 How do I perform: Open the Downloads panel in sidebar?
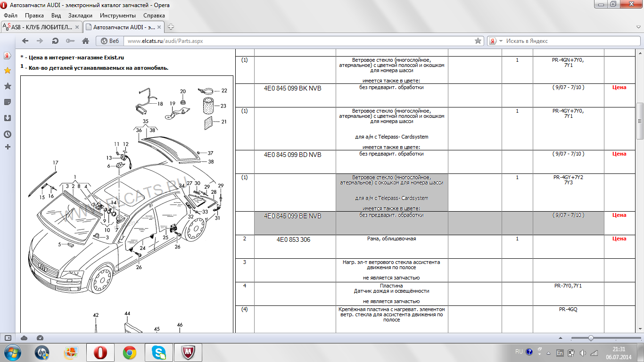point(8,118)
